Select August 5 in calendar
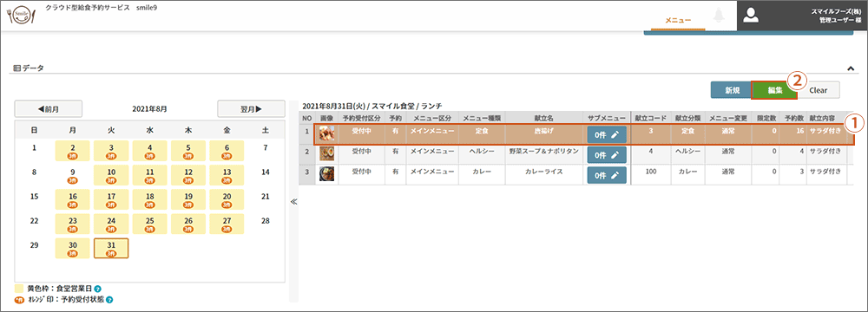This screenshot has height=312, width=868. coord(188,151)
